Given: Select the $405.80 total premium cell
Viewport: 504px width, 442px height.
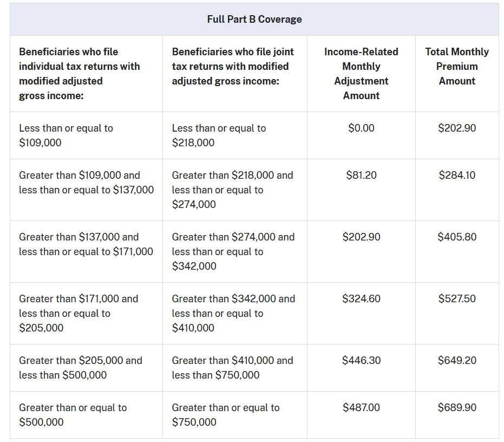Looking at the screenshot, I should pyautogui.click(x=457, y=237).
